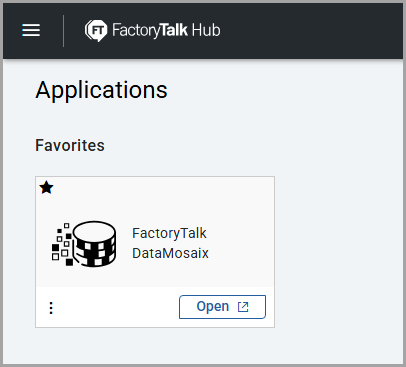Click the FT speech-bubble logo icon

click(96, 31)
